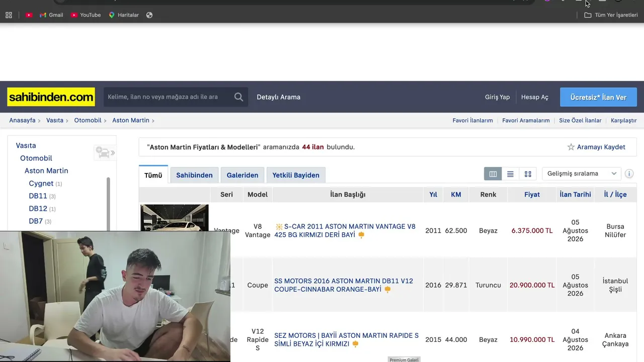Viewport: 644px width, 362px height.
Task: Click the star icon beside Aramayı Kaydet
Action: [x=571, y=147]
